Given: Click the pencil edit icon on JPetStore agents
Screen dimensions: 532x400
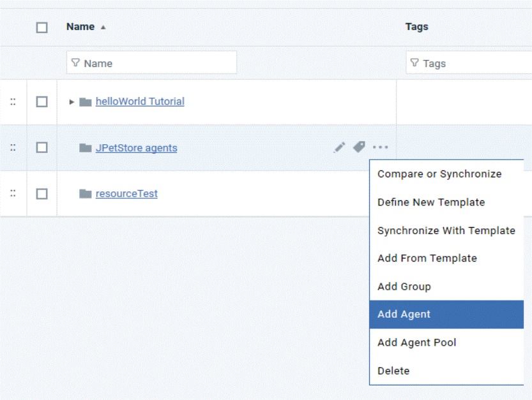Looking at the screenshot, I should [x=339, y=147].
